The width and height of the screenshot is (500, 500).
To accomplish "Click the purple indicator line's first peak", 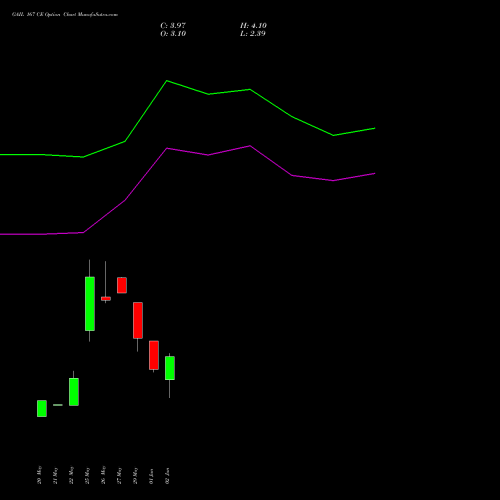I will coord(167,148).
